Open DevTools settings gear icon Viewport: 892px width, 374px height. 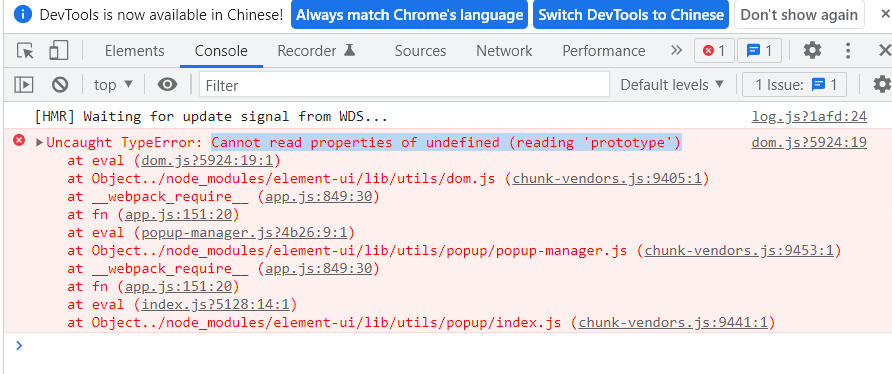click(812, 51)
